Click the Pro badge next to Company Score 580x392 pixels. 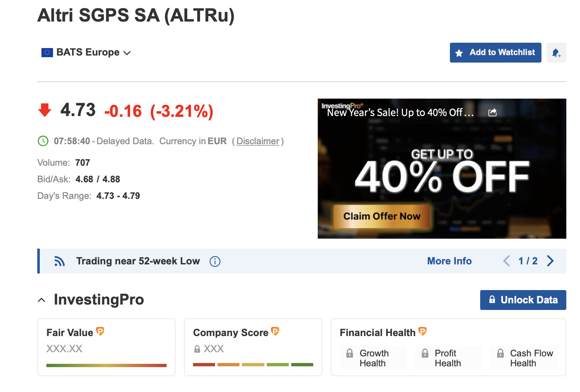[x=275, y=331]
